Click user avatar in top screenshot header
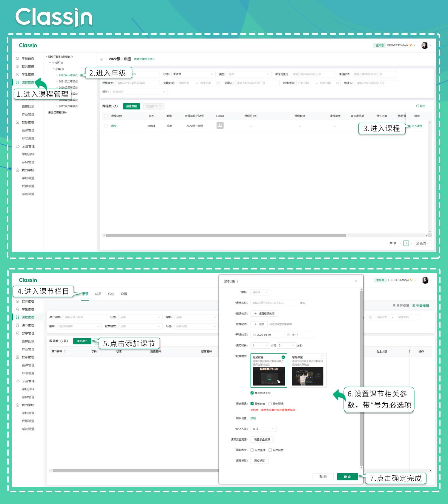This screenshot has height=504, width=448. [x=424, y=45]
